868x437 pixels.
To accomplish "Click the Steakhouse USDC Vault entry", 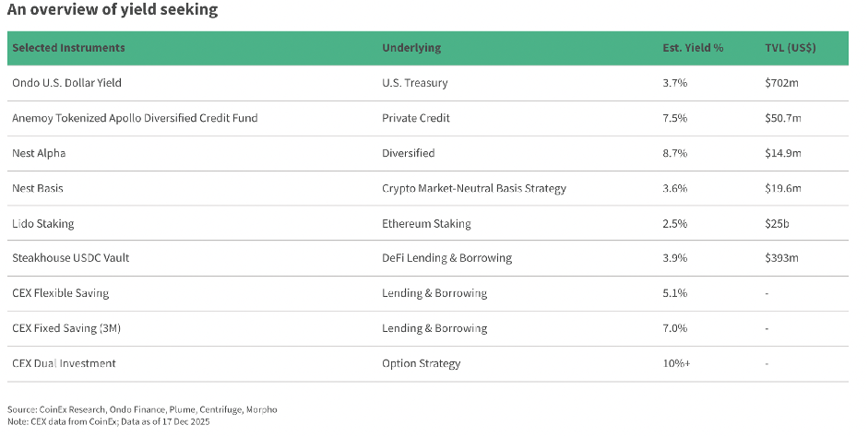I will (70, 258).
